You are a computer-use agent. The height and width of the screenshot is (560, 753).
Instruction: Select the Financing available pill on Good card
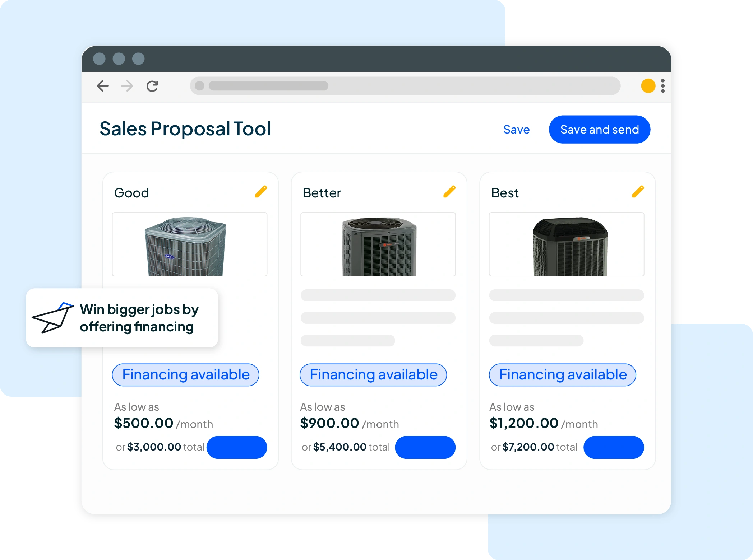185,374
